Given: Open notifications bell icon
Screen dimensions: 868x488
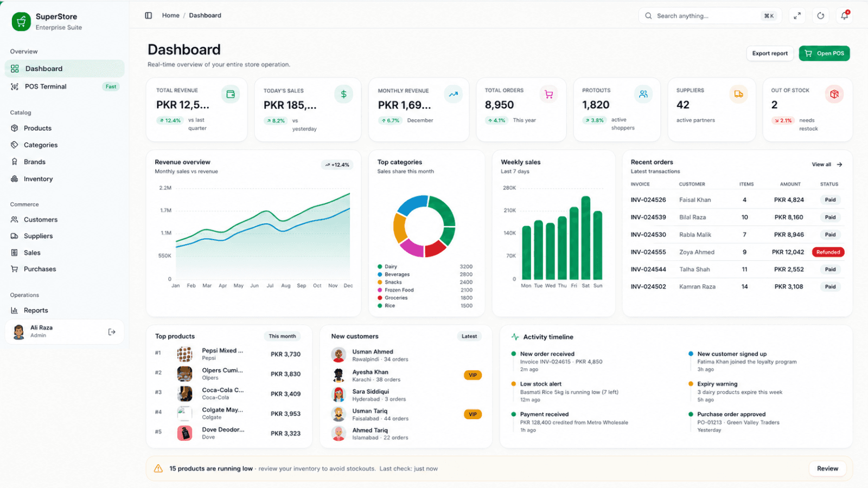Looking at the screenshot, I should point(845,16).
